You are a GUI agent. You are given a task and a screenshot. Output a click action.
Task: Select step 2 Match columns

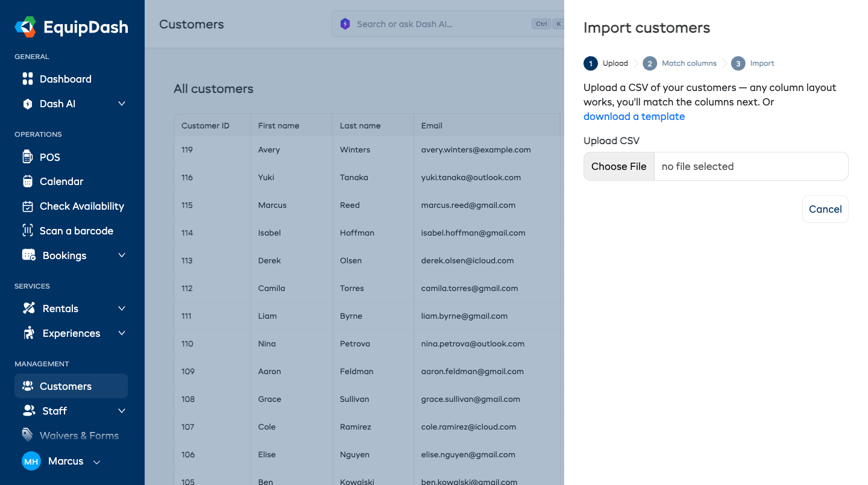679,63
